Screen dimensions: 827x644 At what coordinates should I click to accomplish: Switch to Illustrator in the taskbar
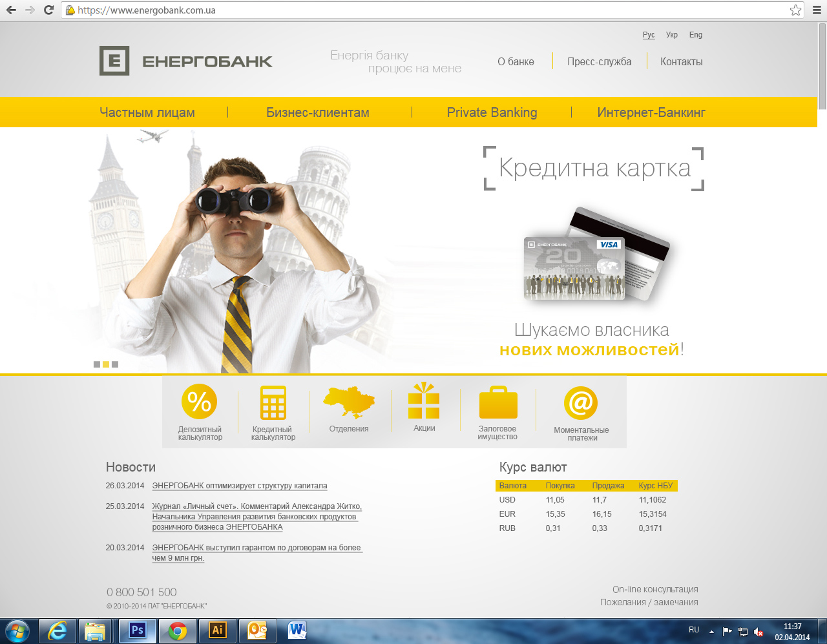coord(217,630)
